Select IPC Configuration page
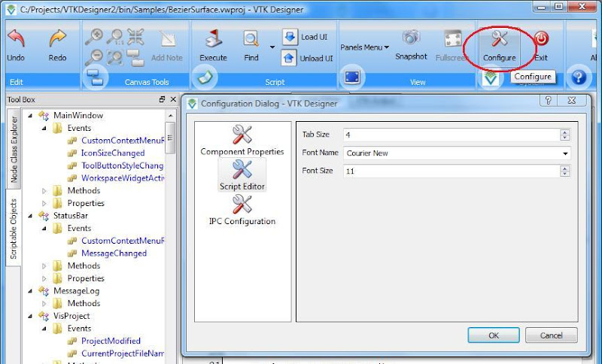Screen dimensions: 602x364 pyautogui.click(x=242, y=210)
